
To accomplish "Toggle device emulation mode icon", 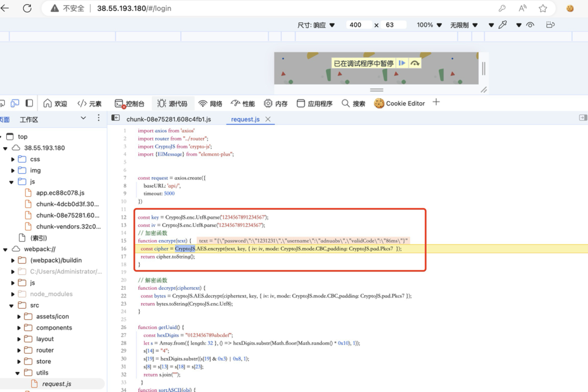I will click(x=15, y=104).
